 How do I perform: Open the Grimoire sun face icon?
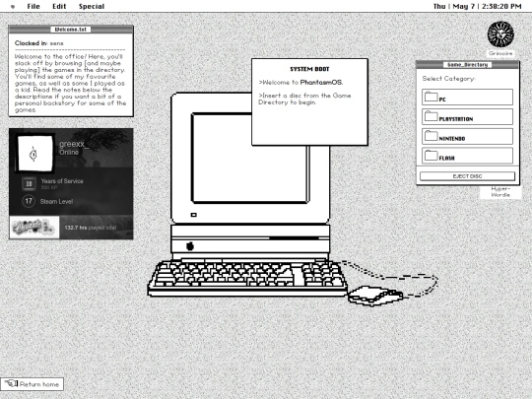(x=500, y=34)
